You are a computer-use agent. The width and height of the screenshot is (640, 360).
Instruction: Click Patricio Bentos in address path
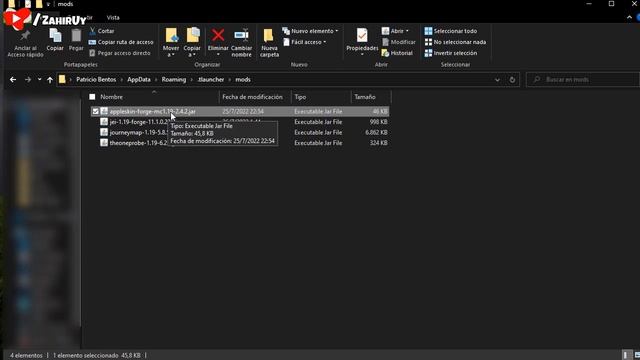point(96,80)
